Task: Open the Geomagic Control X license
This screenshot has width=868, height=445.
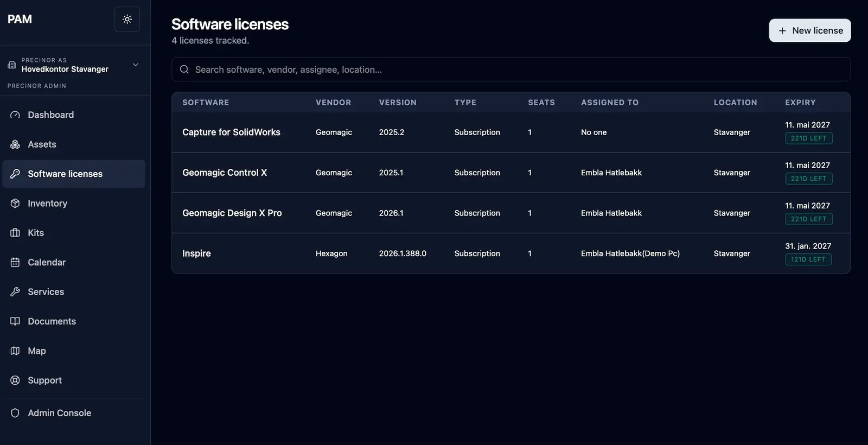Action: pos(511,173)
